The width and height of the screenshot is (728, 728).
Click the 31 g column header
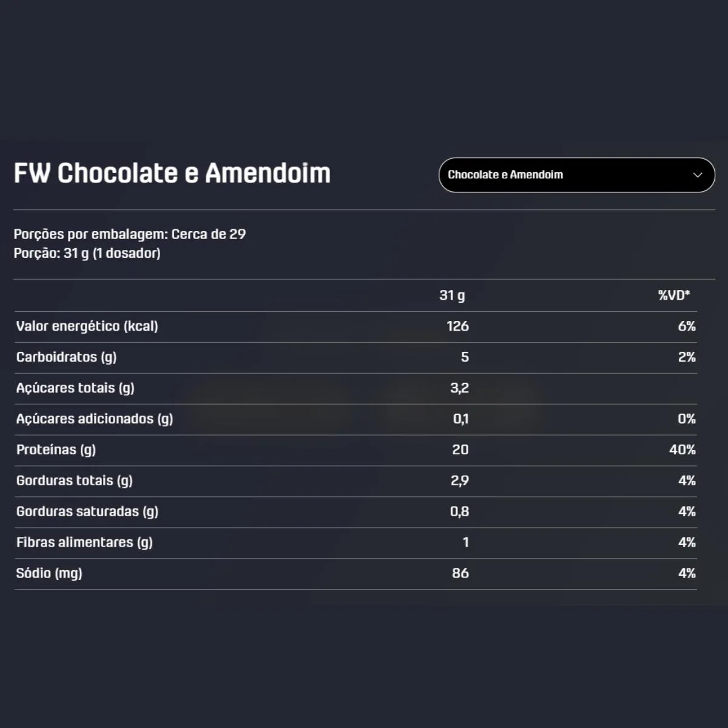tap(452, 295)
